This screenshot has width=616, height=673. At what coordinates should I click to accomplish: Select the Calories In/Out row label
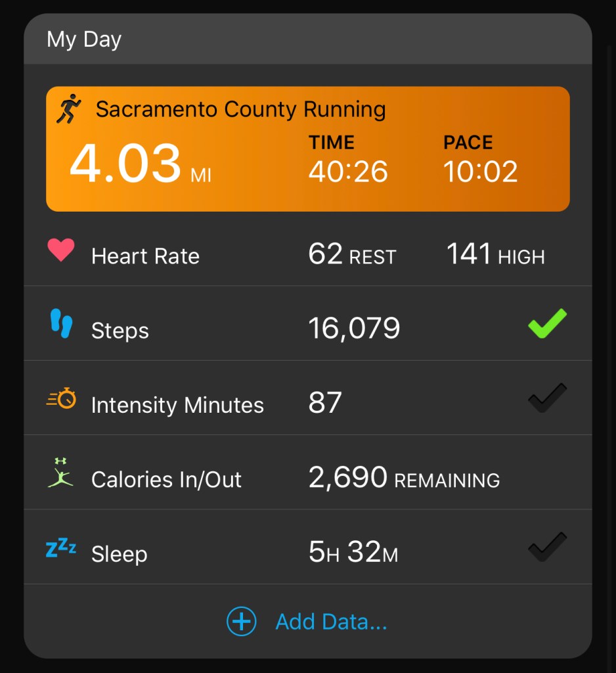coord(166,480)
